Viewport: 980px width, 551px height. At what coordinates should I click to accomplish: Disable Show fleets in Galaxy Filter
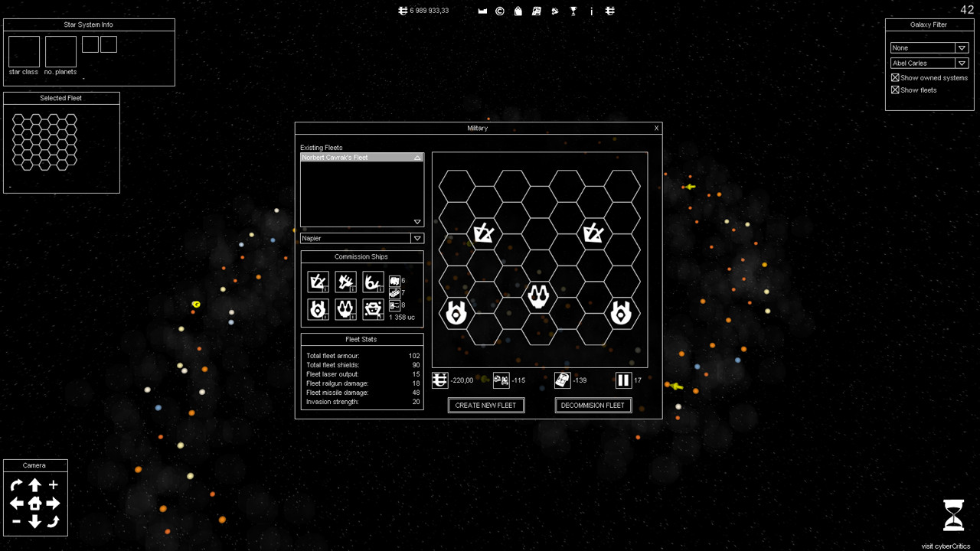point(895,90)
